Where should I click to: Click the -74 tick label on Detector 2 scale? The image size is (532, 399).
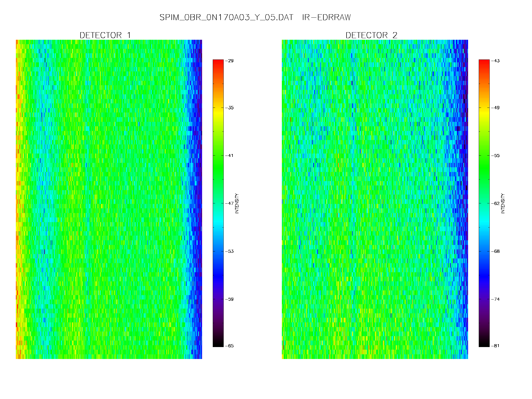tap(495, 299)
